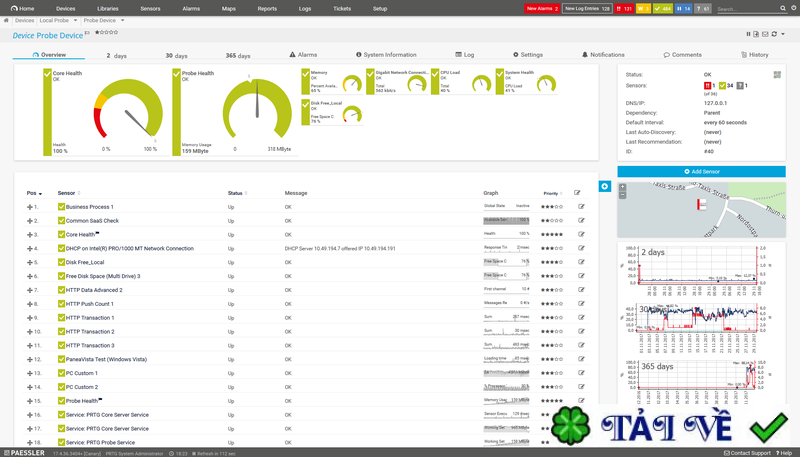Show the 3 warning sensors
The width and height of the screenshot is (800, 457).
point(643,9)
